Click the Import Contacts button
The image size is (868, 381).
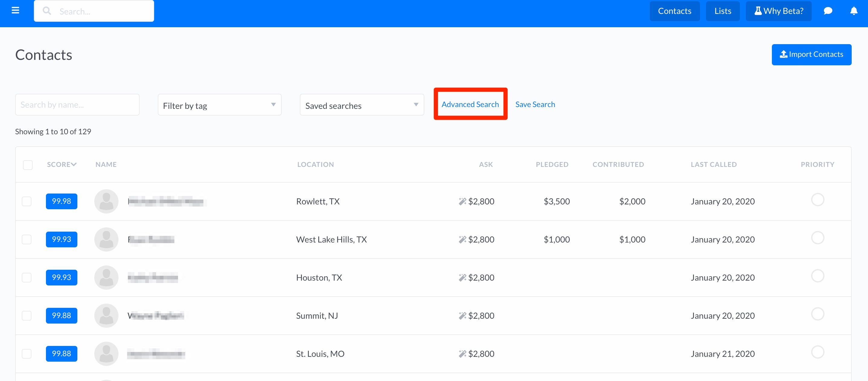(811, 55)
